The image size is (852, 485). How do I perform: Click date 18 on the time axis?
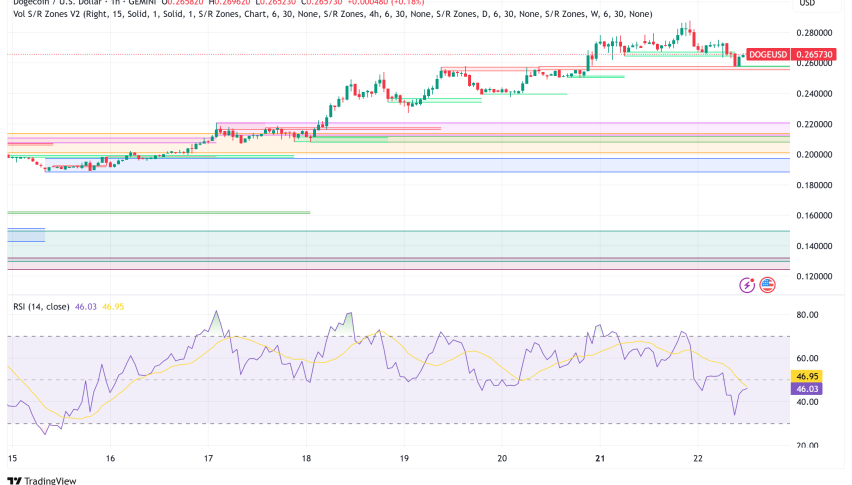306,458
